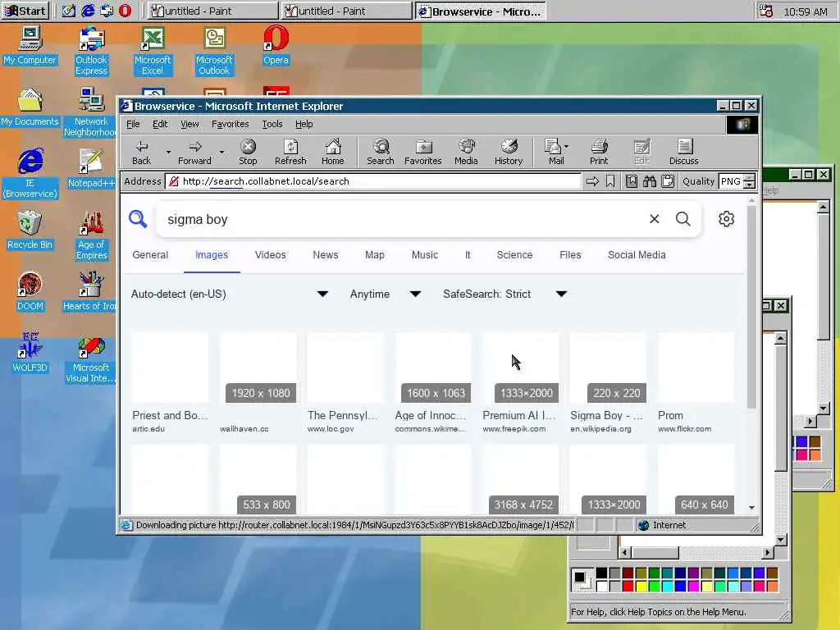
Task: Switch to the Music search tab
Action: [425, 255]
